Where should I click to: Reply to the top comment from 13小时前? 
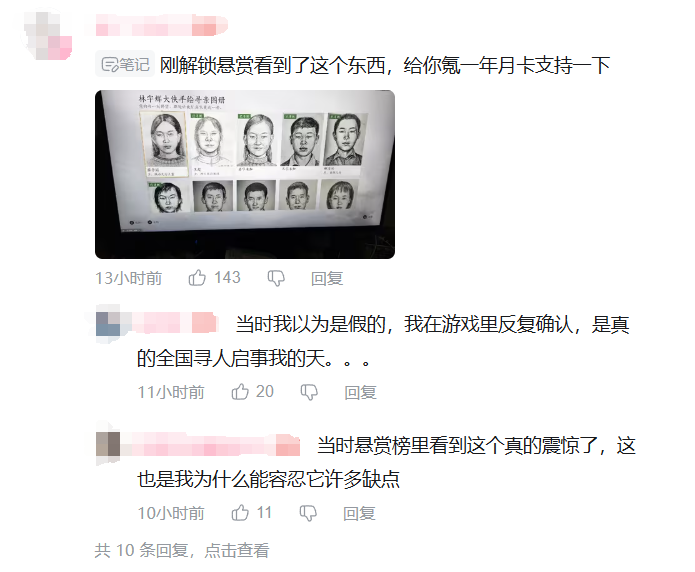click(x=327, y=278)
